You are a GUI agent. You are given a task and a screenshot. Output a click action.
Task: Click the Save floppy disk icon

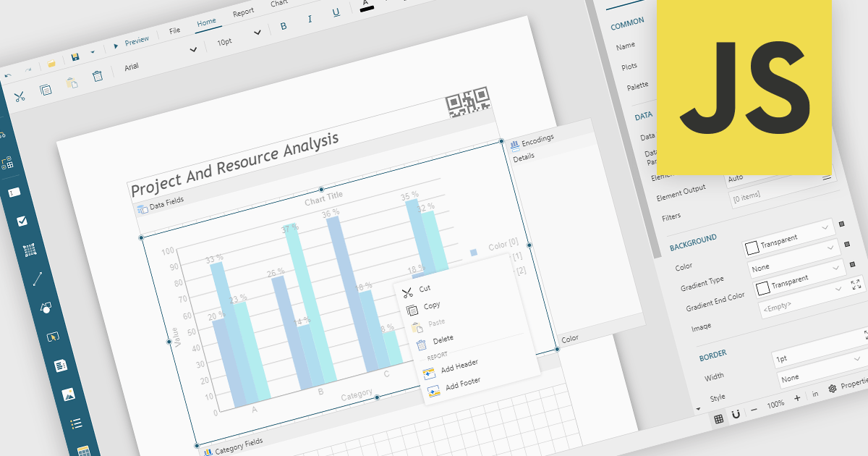[75, 57]
